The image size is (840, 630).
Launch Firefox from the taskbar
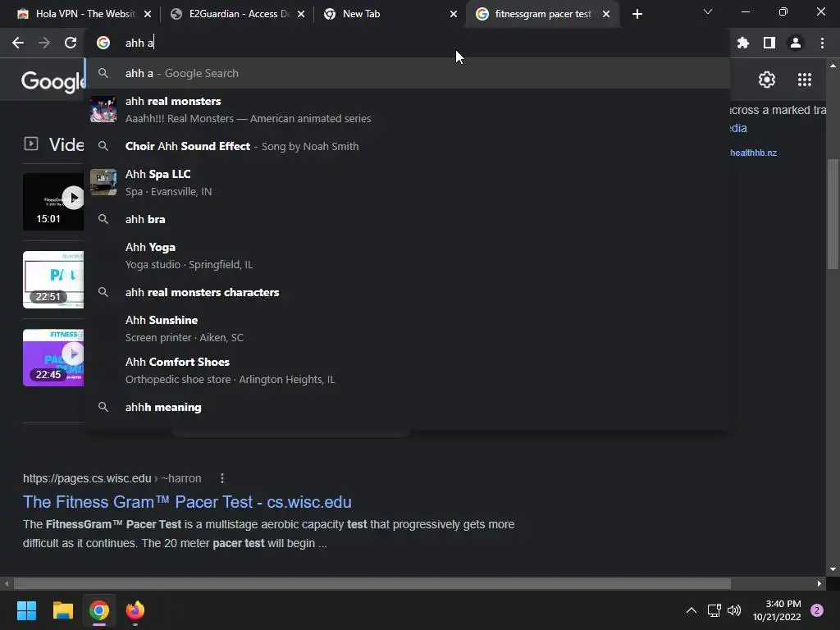(135, 610)
